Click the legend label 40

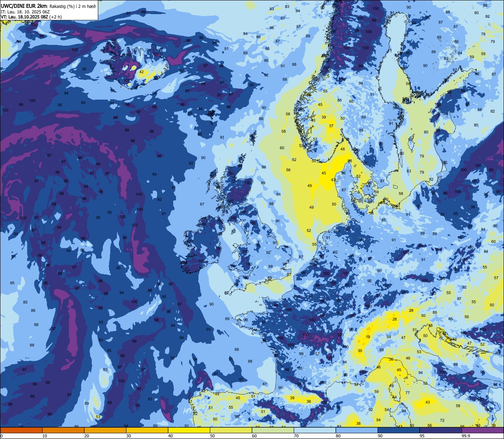click(170, 436)
